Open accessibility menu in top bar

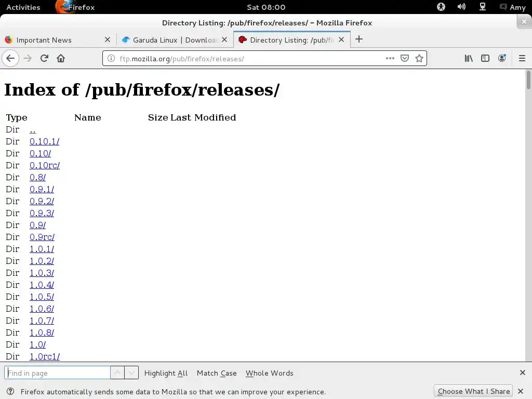tap(441, 7)
